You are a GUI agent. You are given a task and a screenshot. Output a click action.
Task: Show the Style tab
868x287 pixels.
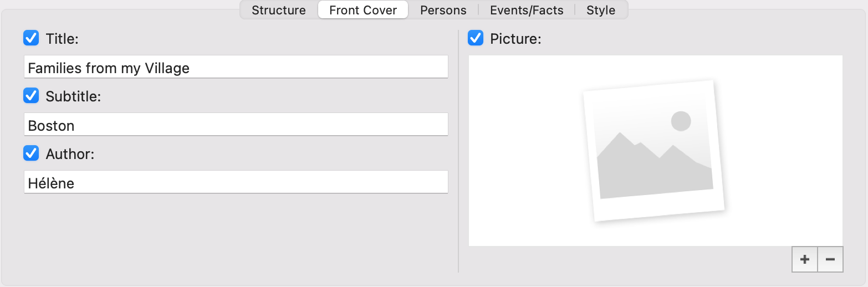(x=601, y=10)
